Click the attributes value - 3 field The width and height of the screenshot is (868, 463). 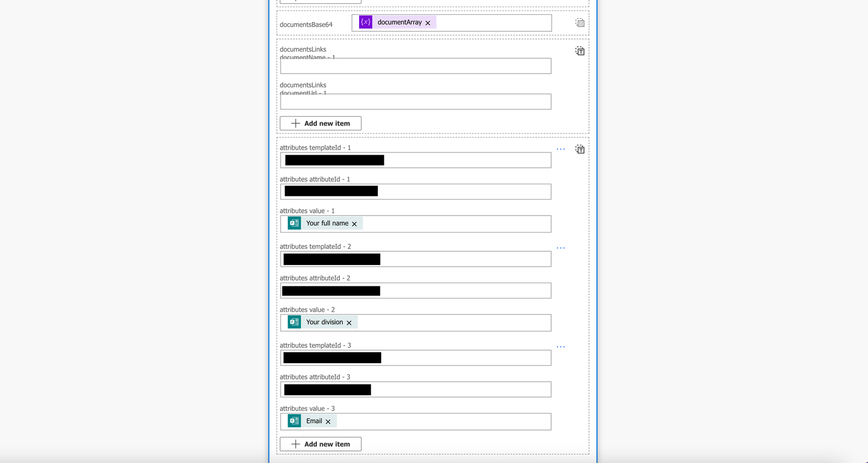pyautogui.click(x=416, y=421)
